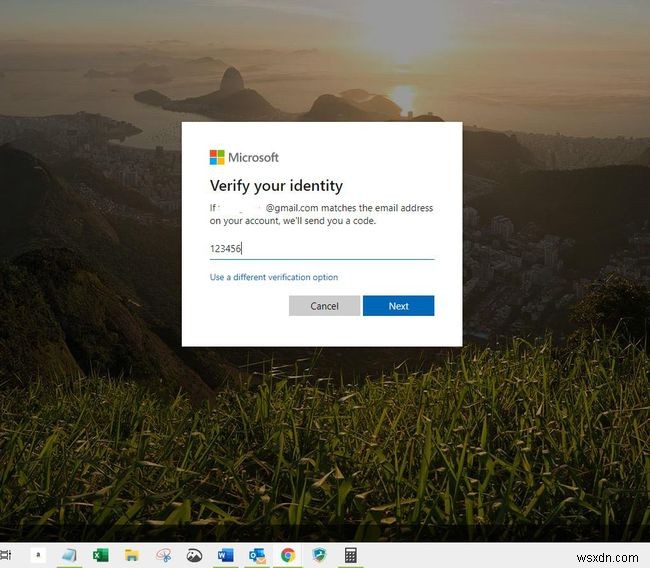Launch Excel from the taskbar
Image resolution: width=650 pixels, height=568 pixels.
[x=100, y=555]
